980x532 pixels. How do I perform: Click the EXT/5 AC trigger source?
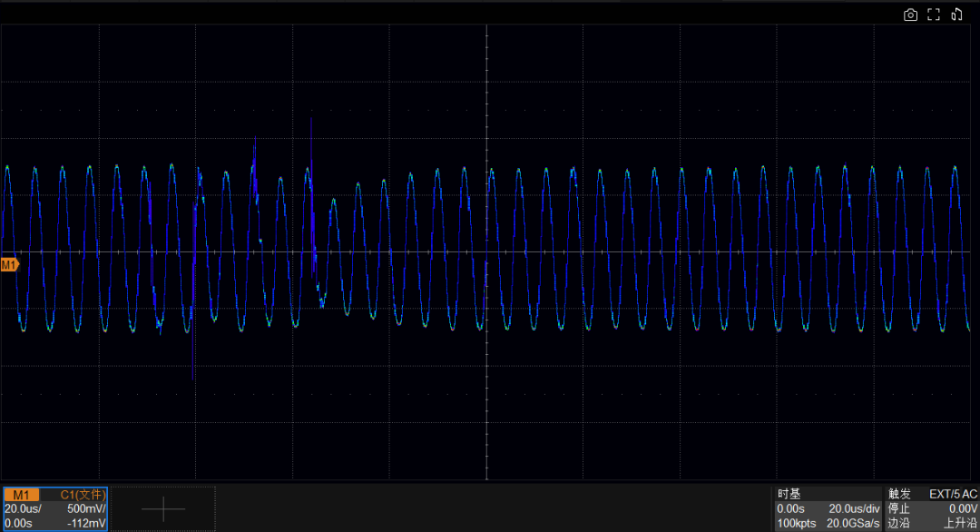953,494
